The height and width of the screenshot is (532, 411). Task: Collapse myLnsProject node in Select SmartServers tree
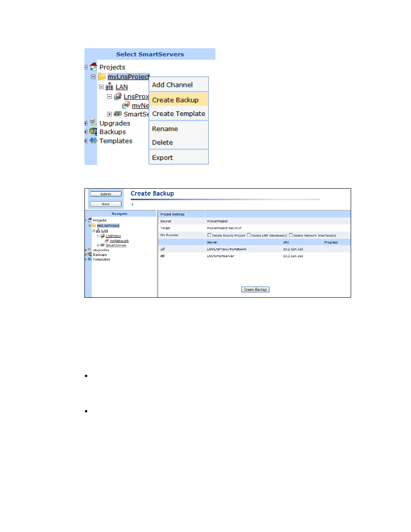click(x=93, y=77)
